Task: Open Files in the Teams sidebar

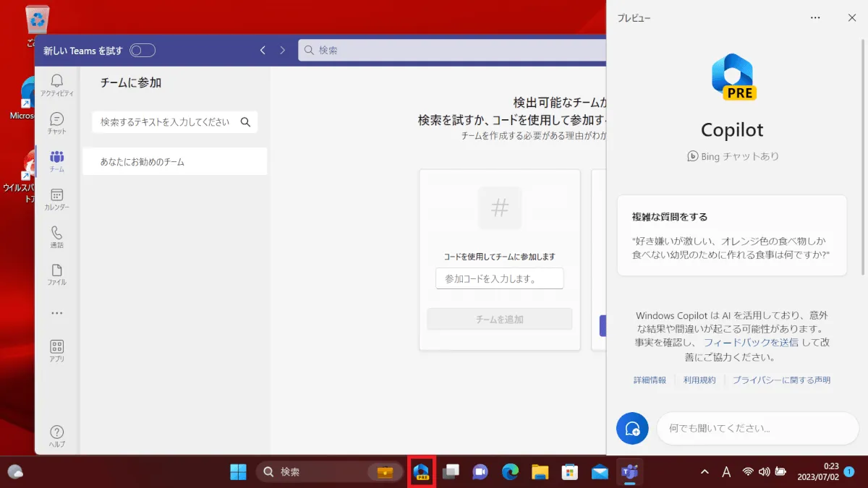Action: click(x=56, y=274)
